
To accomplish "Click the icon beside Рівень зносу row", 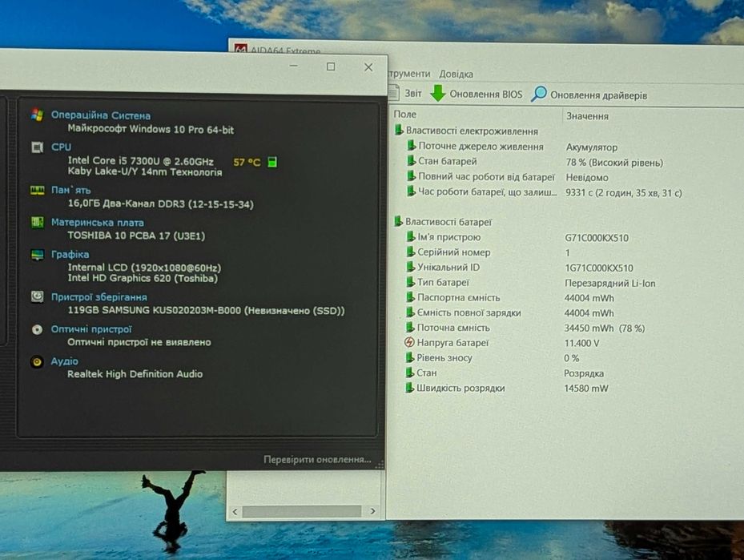I will [410, 357].
